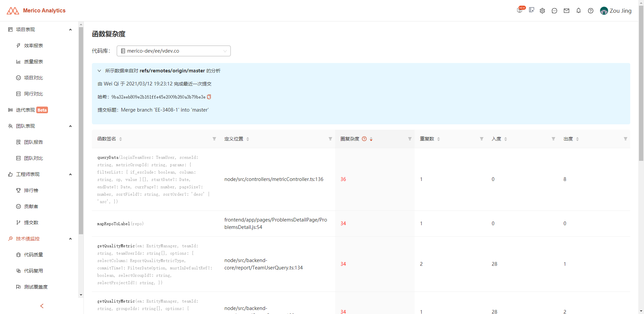Image resolution: width=644 pixels, height=314 pixels.
Task: Copy the commit hash with copy icon
Action: [x=209, y=97]
